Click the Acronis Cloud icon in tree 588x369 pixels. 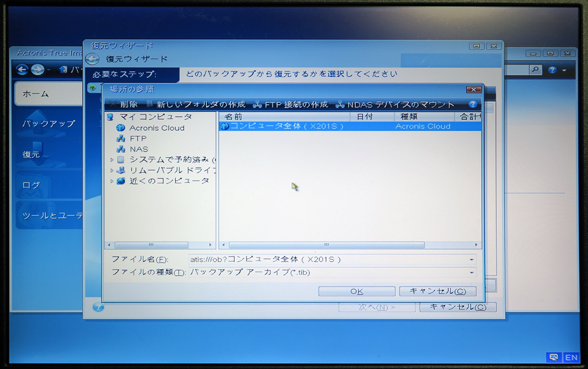pyautogui.click(x=121, y=128)
